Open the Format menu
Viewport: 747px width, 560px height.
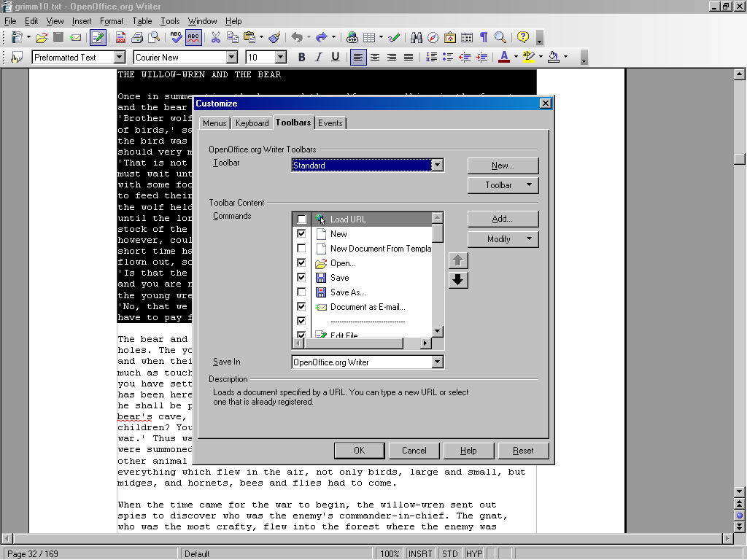112,21
